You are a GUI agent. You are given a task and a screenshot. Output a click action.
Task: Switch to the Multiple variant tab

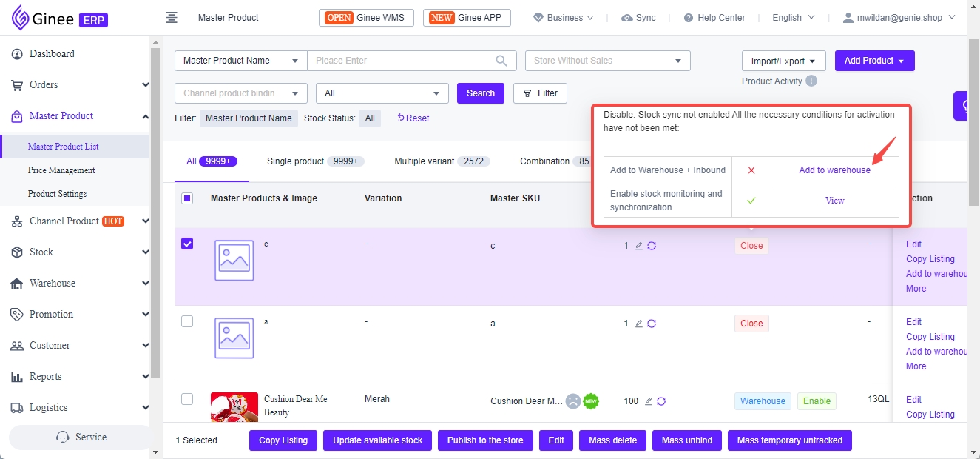point(442,161)
